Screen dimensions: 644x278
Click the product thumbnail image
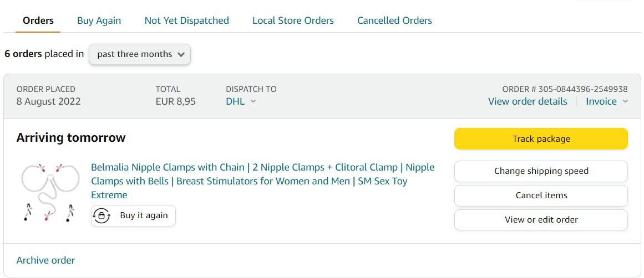pyautogui.click(x=49, y=192)
